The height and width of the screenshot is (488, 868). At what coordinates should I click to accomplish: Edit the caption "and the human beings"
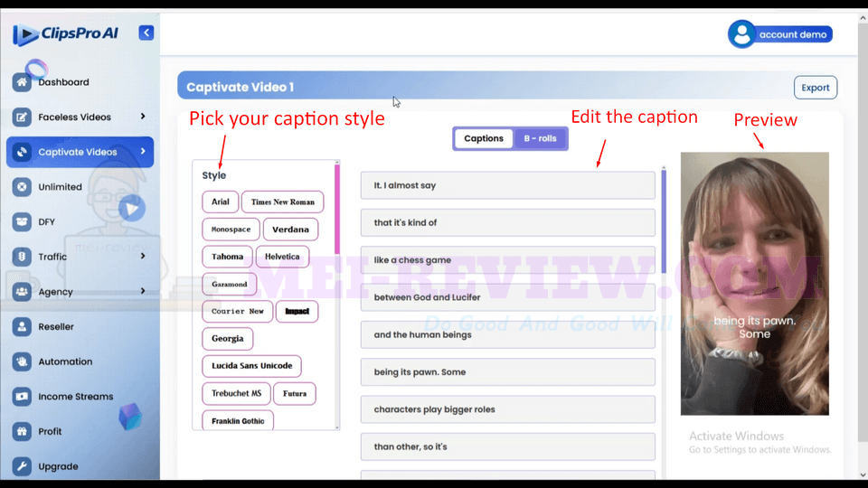point(507,334)
